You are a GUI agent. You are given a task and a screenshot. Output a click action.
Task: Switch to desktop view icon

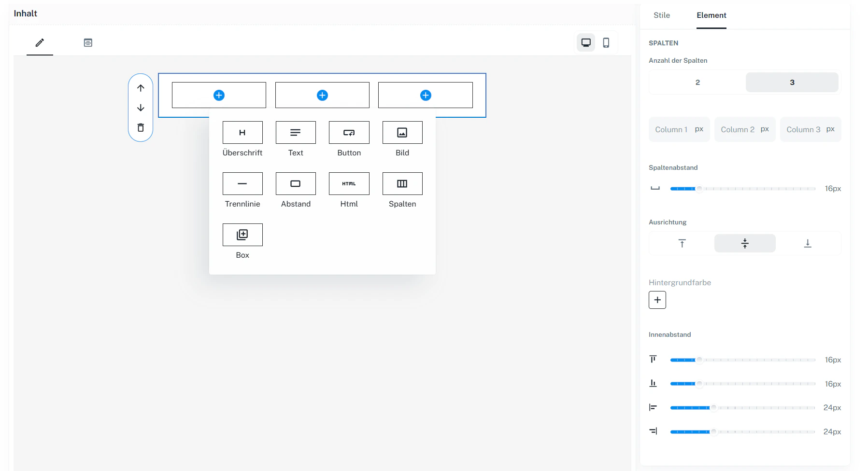coord(586,42)
